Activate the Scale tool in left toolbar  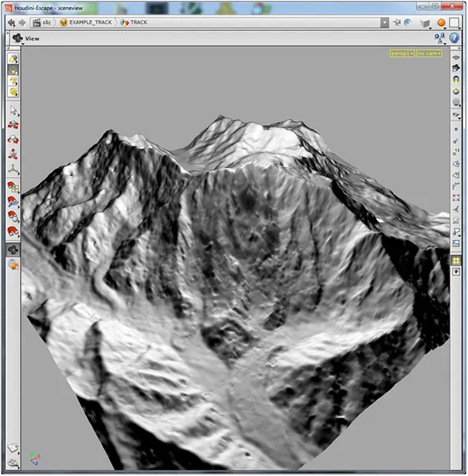[13, 154]
